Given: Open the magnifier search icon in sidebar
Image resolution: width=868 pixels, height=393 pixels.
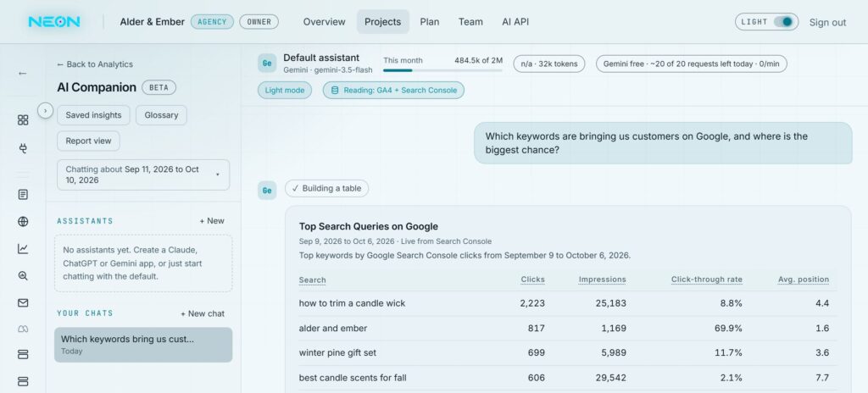Looking at the screenshot, I should point(23,275).
